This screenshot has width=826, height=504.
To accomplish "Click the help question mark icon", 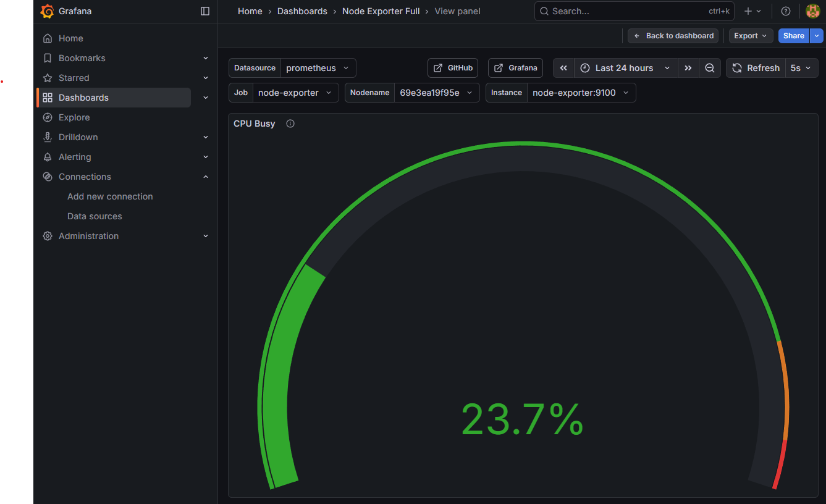I will point(785,11).
